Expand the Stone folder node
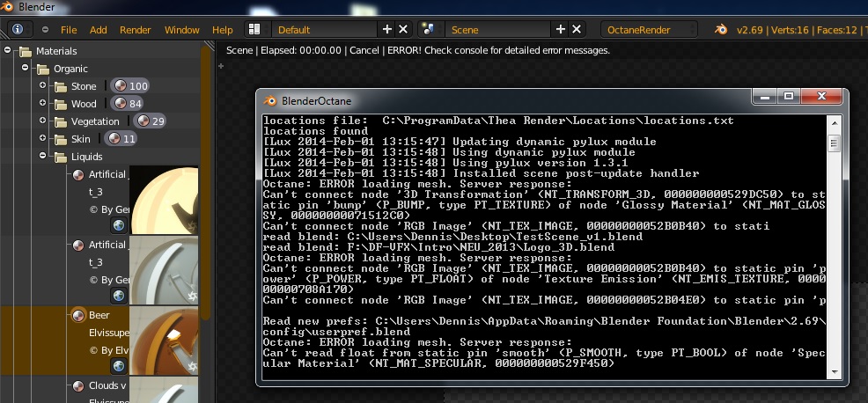Viewport: 868px width, 403px height. click(x=42, y=85)
